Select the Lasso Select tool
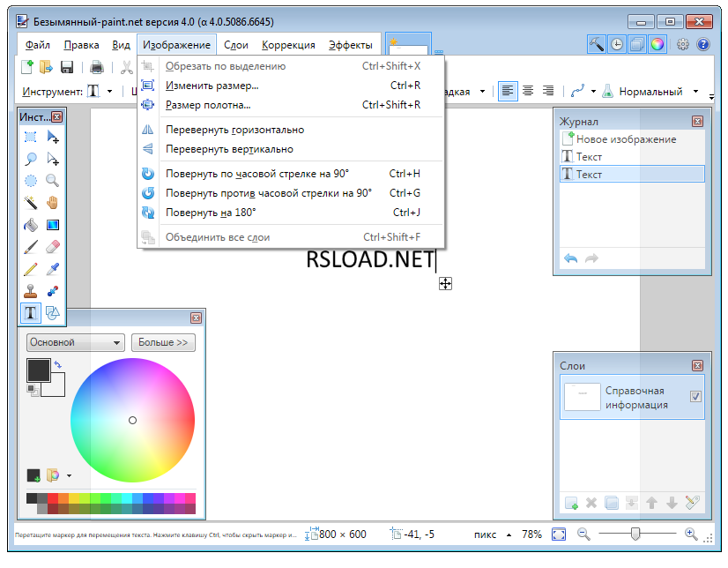 tap(31, 159)
